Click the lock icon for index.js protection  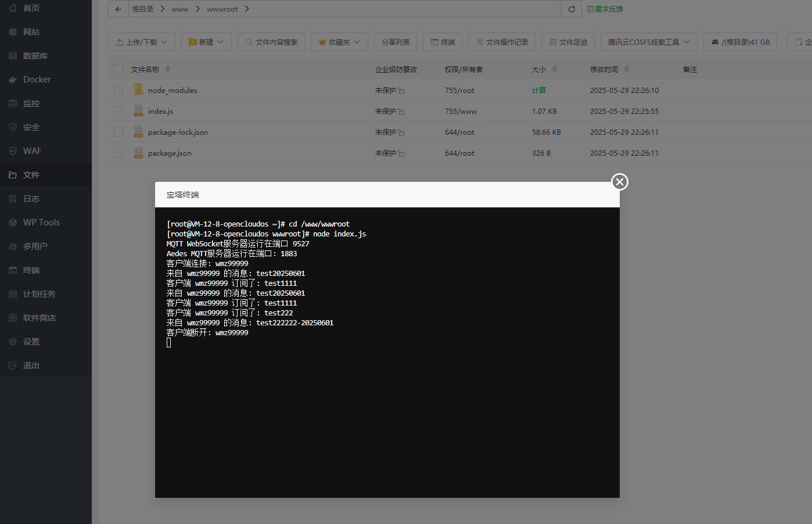point(401,112)
